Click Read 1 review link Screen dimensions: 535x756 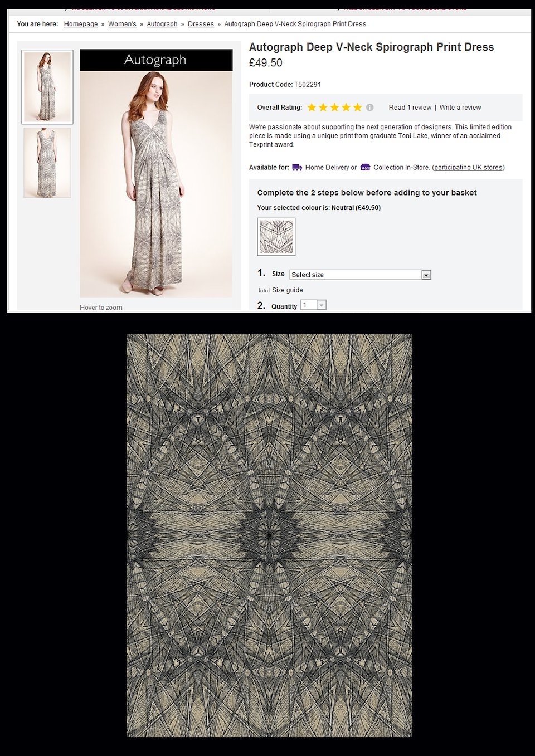pyautogui.click(x=410, y=108)
